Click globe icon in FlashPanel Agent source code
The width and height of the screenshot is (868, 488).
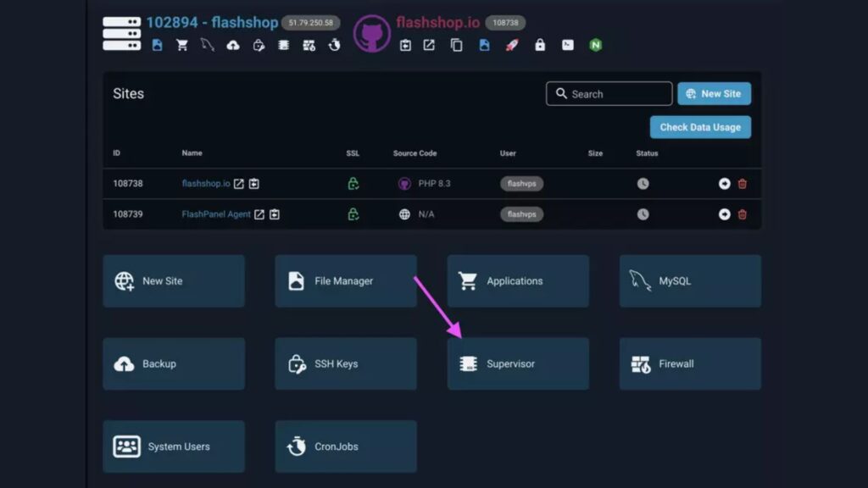(x=404, y=214)
